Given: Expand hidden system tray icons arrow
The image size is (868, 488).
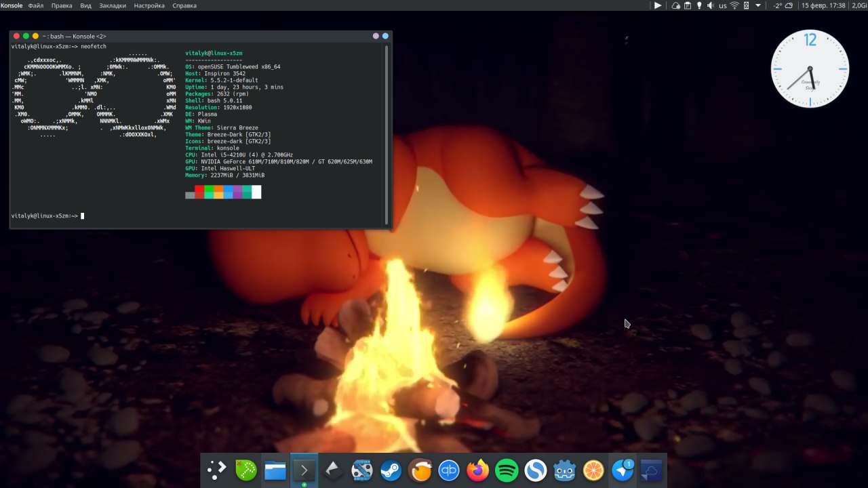Looking at the screenshot, I should (758, 5).
